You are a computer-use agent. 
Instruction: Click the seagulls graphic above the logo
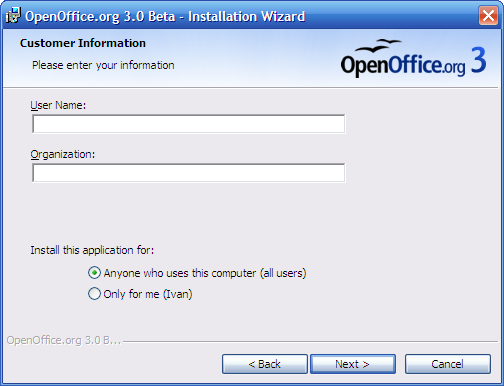click(378, 46)
